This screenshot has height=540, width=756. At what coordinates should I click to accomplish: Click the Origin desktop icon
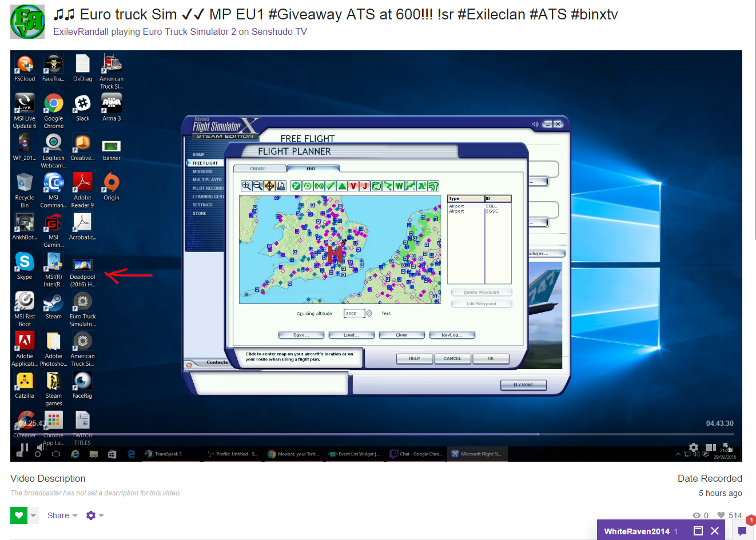112,187
